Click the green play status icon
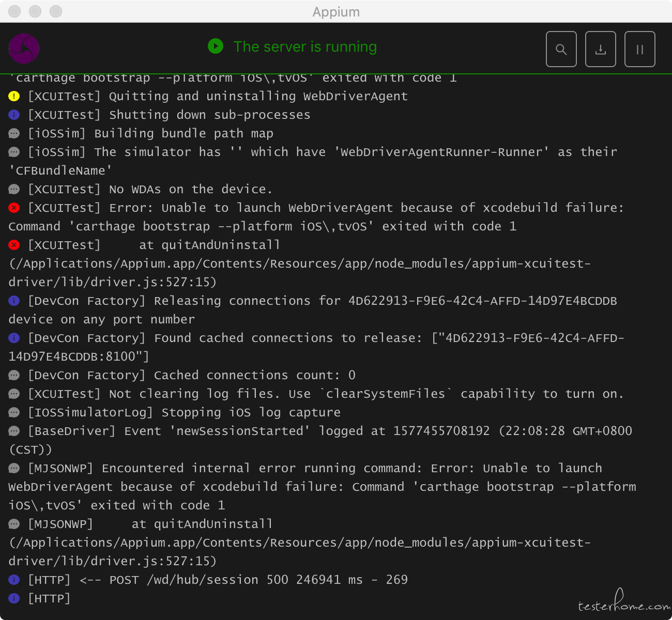The image size is (672, 620). click(216, 47)
